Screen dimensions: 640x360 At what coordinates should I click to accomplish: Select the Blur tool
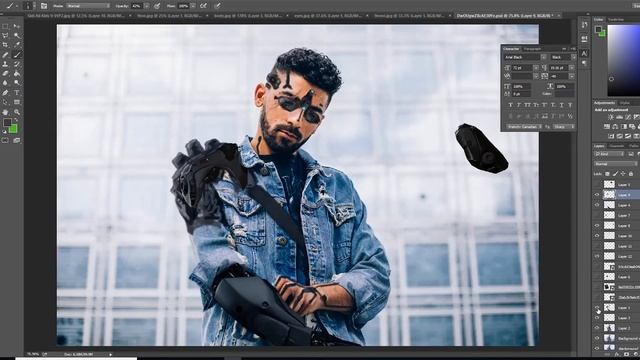pyautogui.click(x=5, y=83)
